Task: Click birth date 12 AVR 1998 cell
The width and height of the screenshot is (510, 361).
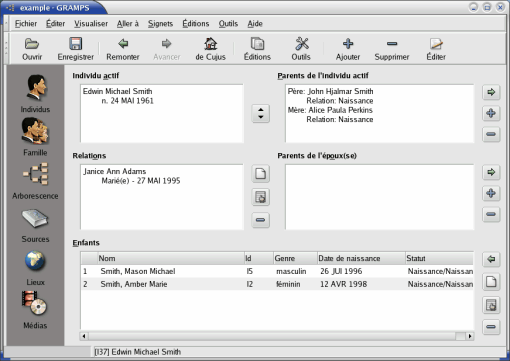Action: 344,284
